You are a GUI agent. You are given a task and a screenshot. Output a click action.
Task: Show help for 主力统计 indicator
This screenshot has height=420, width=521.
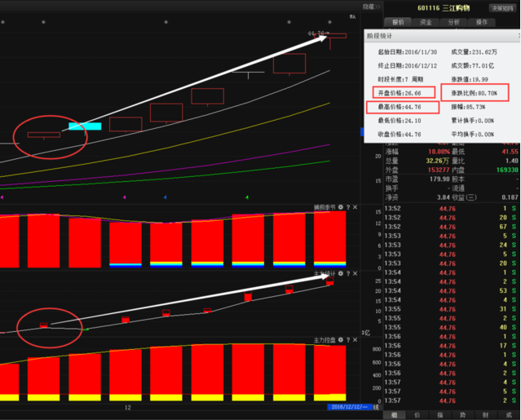(x=348, y=273)
